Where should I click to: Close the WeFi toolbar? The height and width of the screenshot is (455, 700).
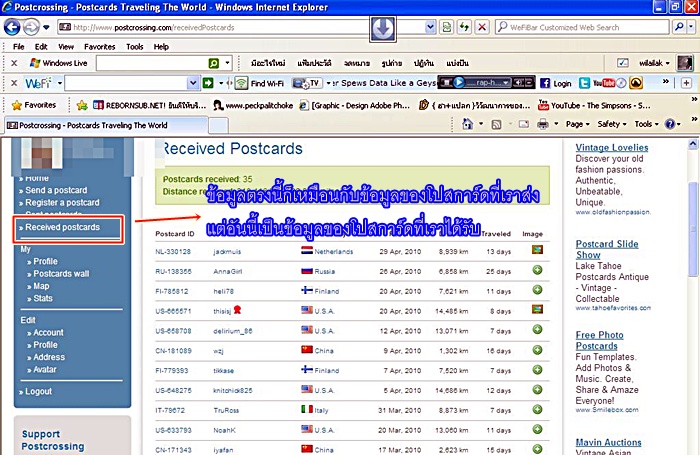pos(14,83)
